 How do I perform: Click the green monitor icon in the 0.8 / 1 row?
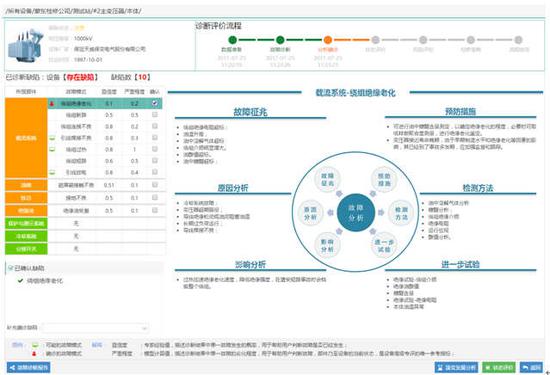[x=52, y=149]
